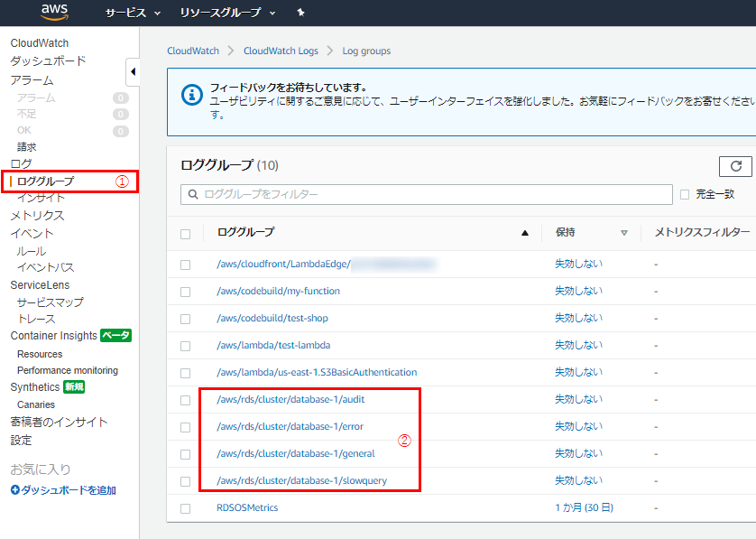Open ServiceLens in sidebar
The height and width of the screenshot is (539, 756).
pyautogui.click(x=40, y=284)
